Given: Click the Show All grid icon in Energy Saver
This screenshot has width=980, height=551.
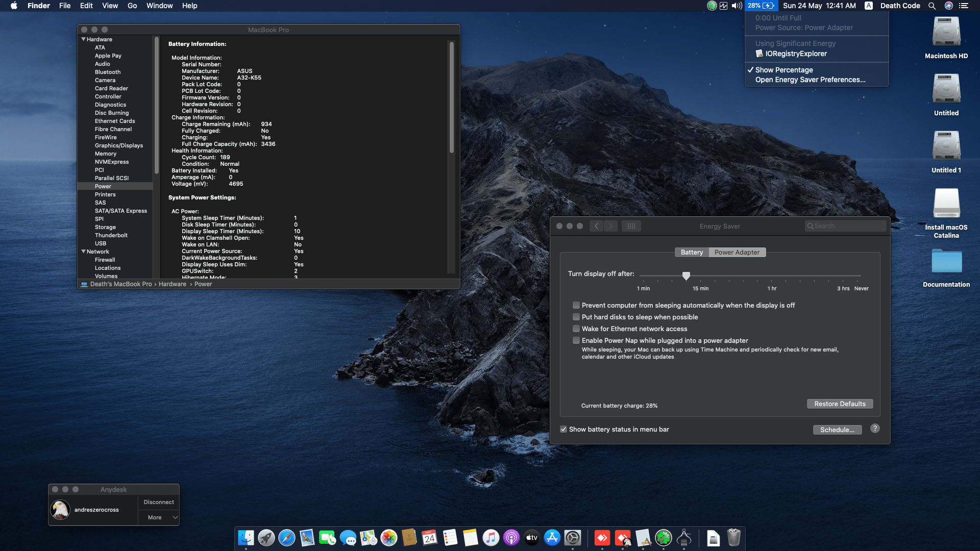Looking at the screenshot, I should (x=631, y=226).
